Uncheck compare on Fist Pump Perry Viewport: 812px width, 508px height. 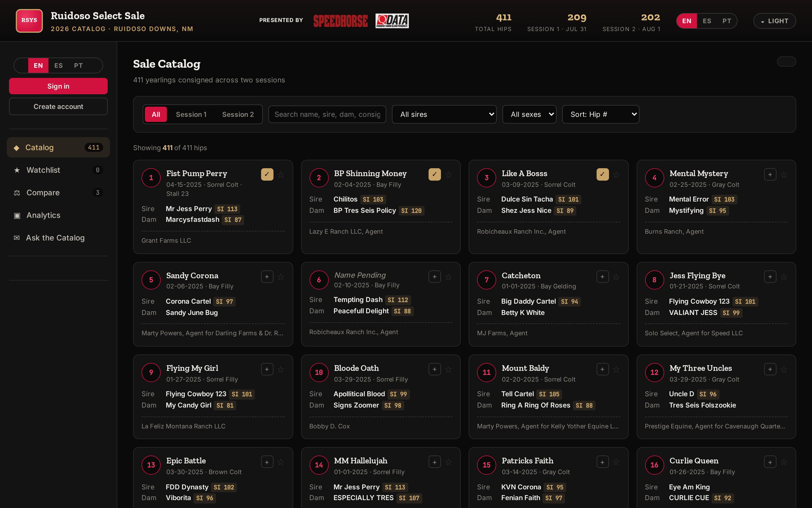pyautogui.click(x=267, y=175)
